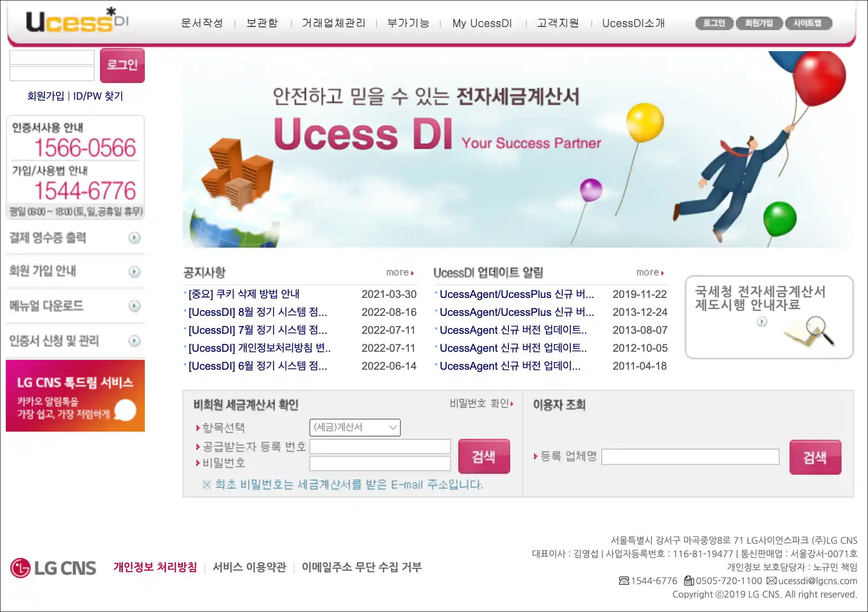This screenshot has height=612, width=868.
Task: Click the 인증서 신청 및 관리 sidebar label
Action: tap(54, 341)
